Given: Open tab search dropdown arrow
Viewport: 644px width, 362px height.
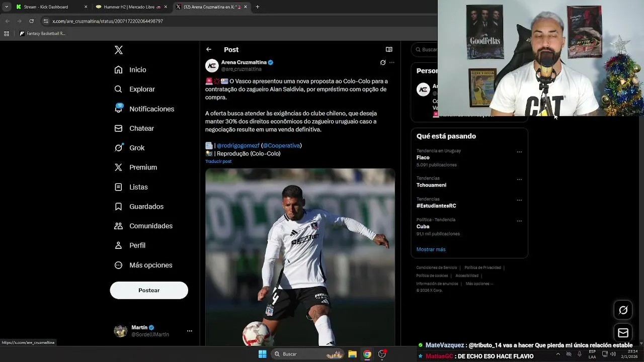Looking at the screenshot, I should pos(7,7).
